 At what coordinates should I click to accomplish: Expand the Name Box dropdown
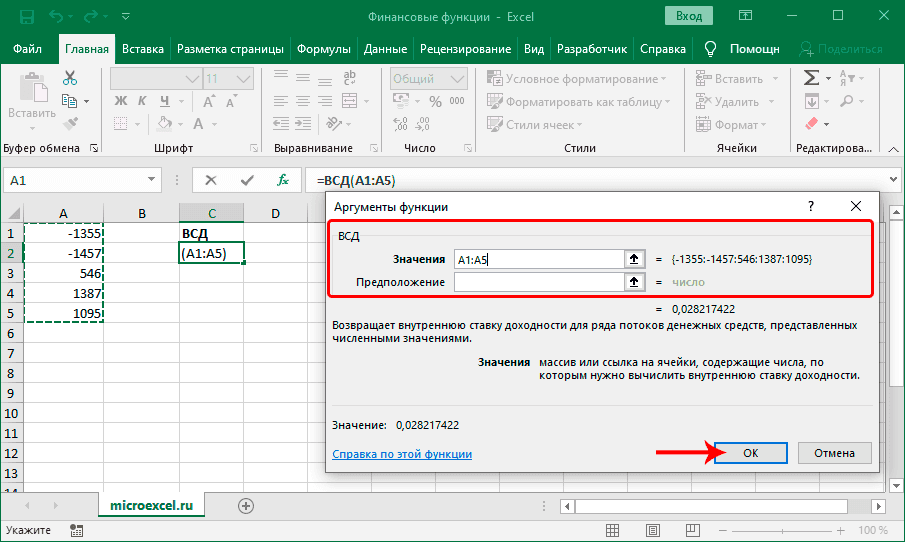(150, 180)
